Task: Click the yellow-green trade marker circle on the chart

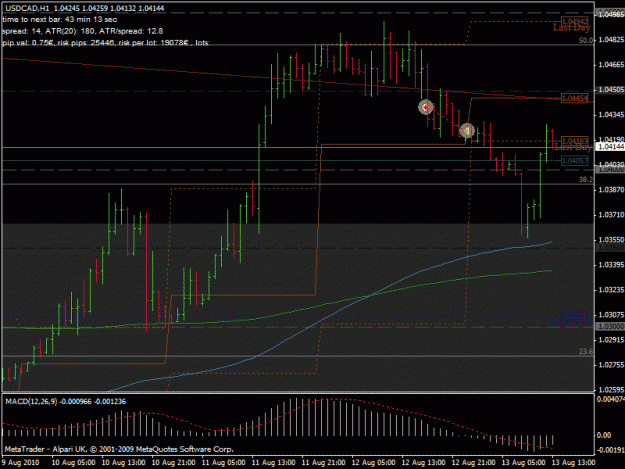Action: tap(467, 131)
